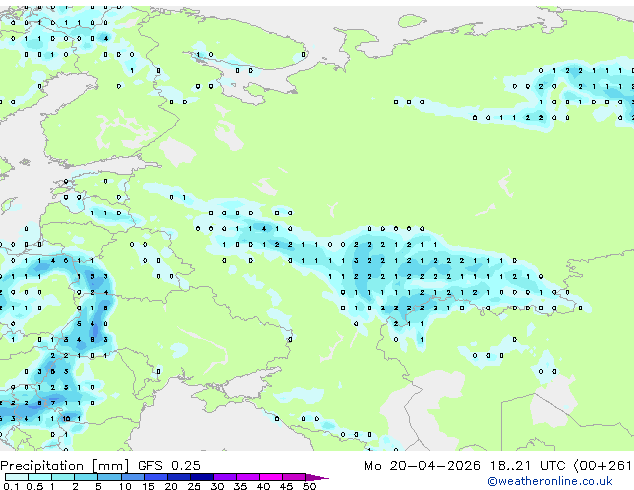Click the 45–50 mm legend color box
Screen dimensions: 634x490
click(x=294, y=477)
